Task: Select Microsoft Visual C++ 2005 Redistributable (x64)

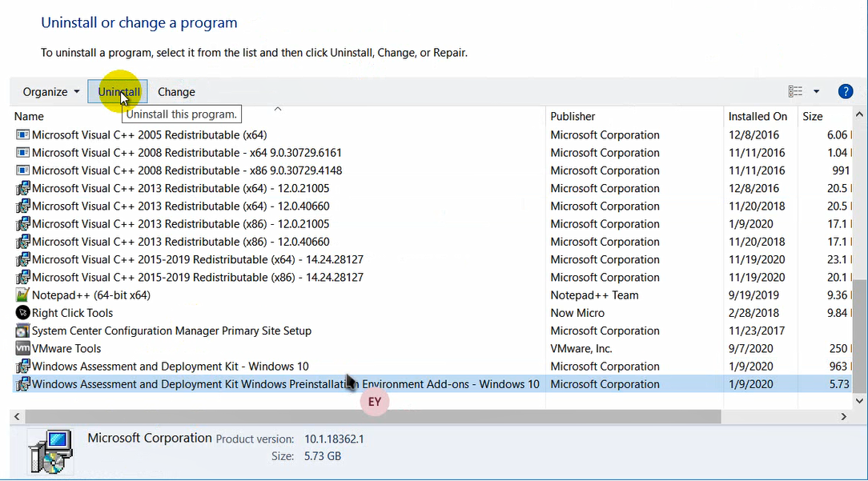Action: tap(150, 134)
